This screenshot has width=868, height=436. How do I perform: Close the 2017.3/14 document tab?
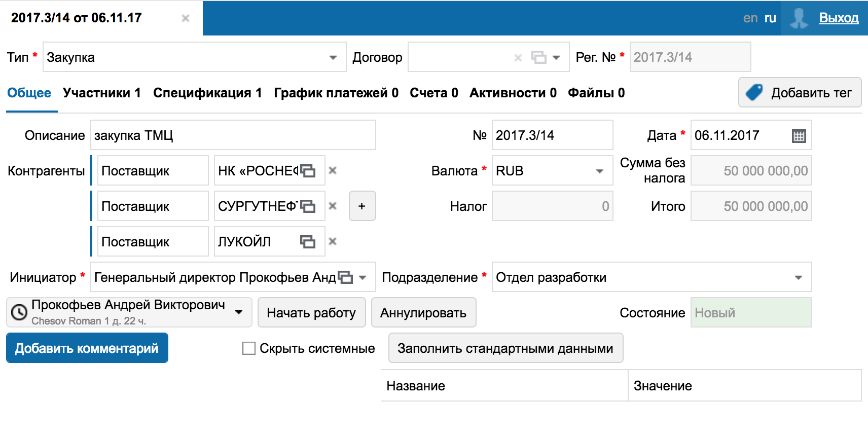(x=186, y=18)
